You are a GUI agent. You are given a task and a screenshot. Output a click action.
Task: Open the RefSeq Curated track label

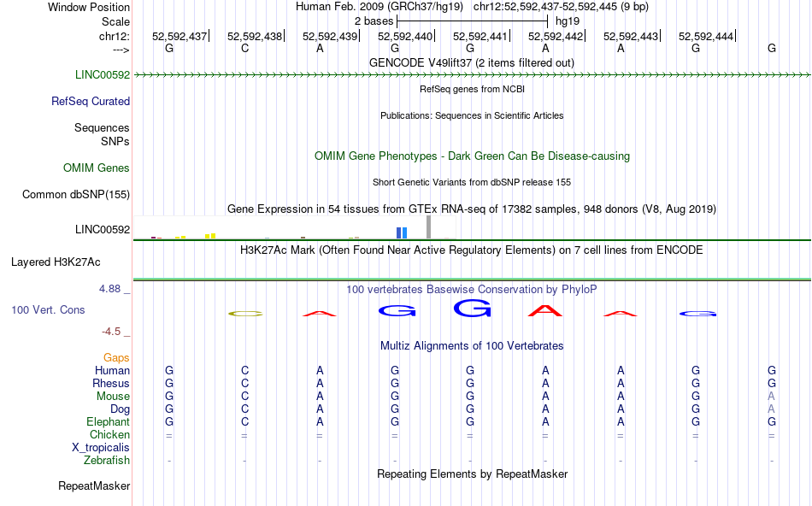click(91, 101)
